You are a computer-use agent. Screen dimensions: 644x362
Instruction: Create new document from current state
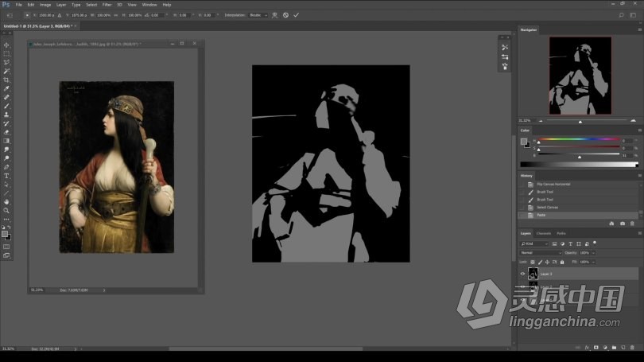pos(611,224)
